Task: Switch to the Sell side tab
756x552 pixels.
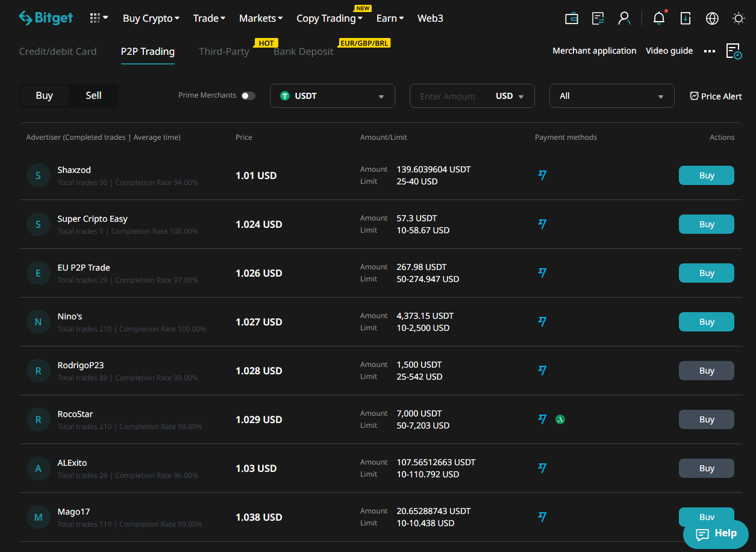Action: click(93, 96)
